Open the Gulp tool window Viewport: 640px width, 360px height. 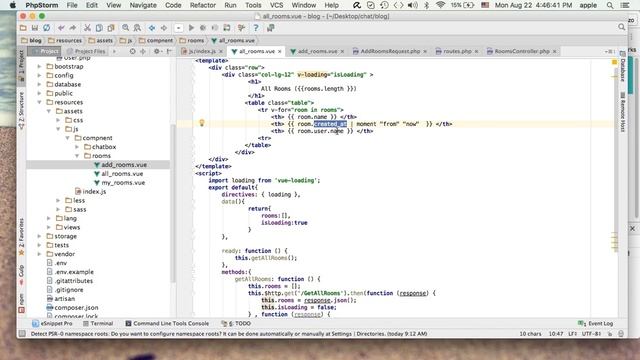tap(22, 275)
